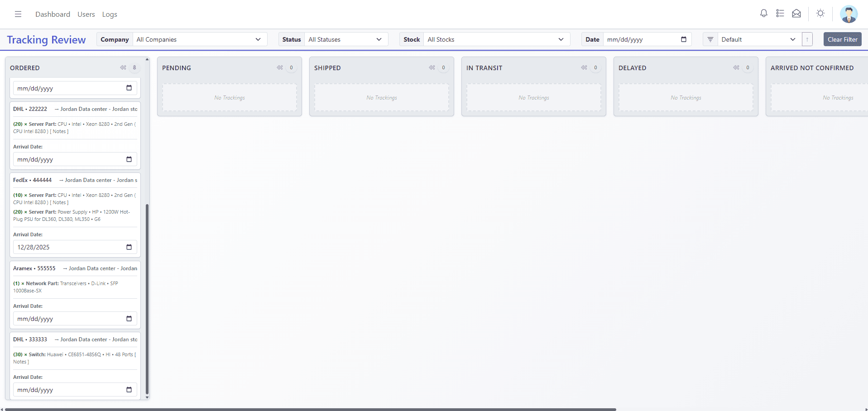
Task: Click the ORDERED column vertical scrollbar
Action: pos(147,299)
